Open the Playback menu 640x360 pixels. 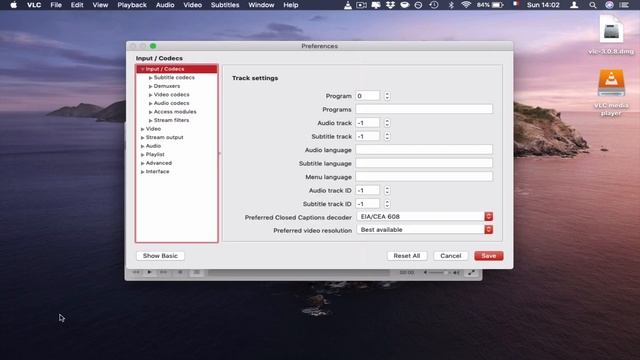[132, 5]
